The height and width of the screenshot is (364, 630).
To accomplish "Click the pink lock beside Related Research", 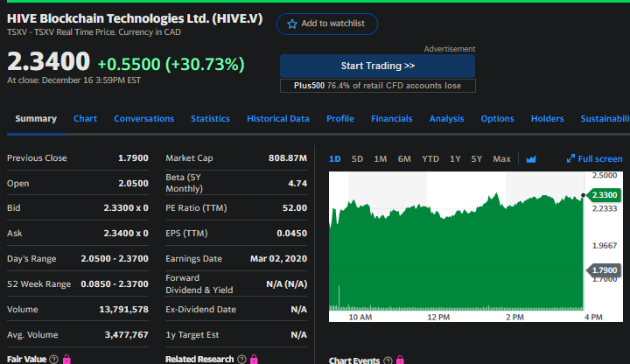I will click(x=252, y=360).
